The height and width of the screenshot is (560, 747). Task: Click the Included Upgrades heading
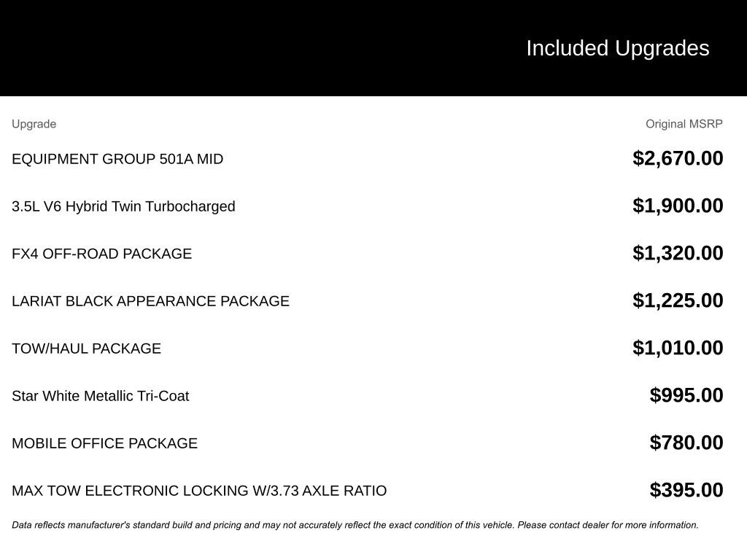pos(617,48)
